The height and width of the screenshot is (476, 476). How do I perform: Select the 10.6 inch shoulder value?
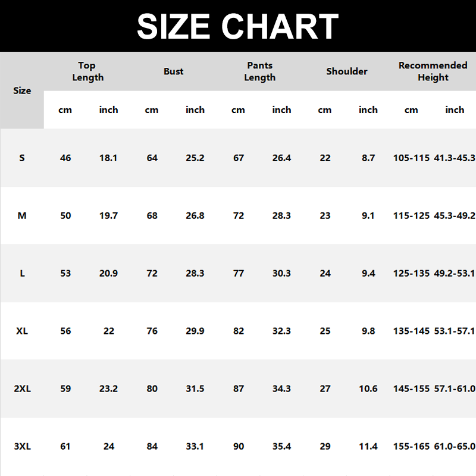tap(368, 389)
